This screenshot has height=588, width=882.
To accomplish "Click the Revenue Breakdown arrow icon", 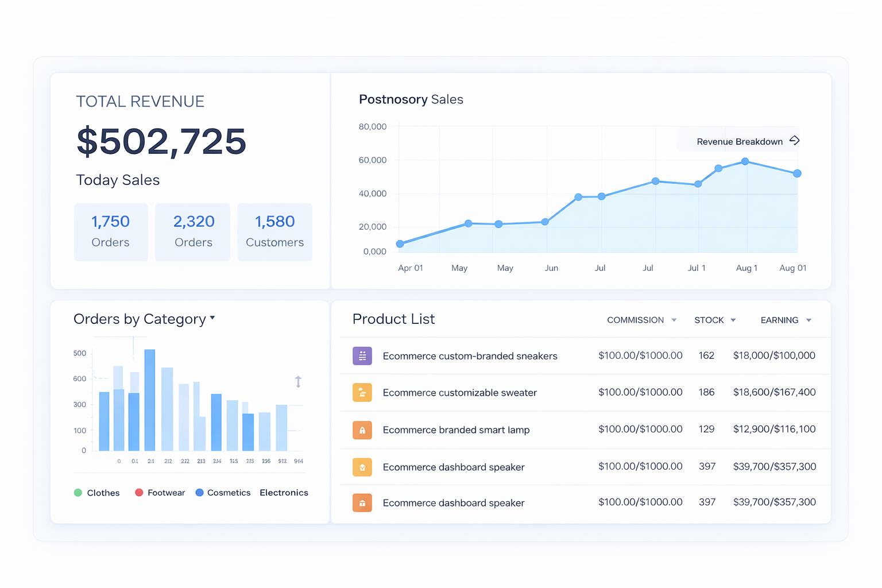I will tap(795, 140).
